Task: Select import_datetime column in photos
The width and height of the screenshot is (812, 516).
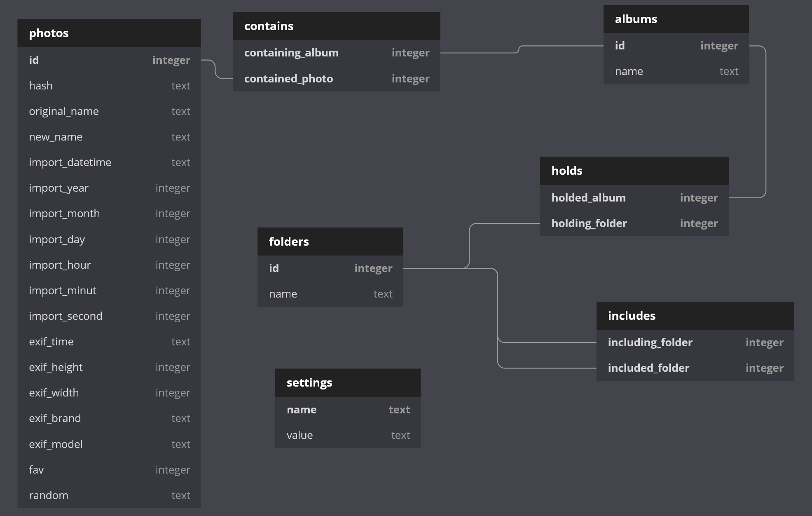Action: [x=109, y=162]
